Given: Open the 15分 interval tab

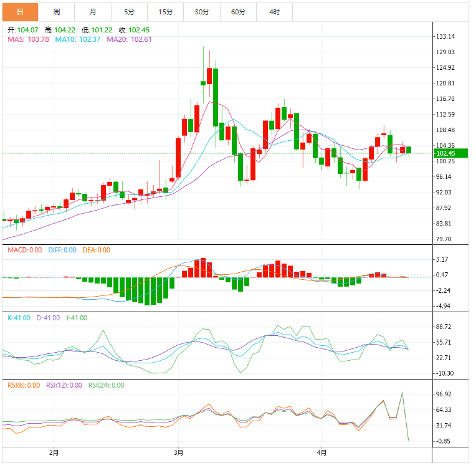Looking at the screenshot, I should 166,12.
